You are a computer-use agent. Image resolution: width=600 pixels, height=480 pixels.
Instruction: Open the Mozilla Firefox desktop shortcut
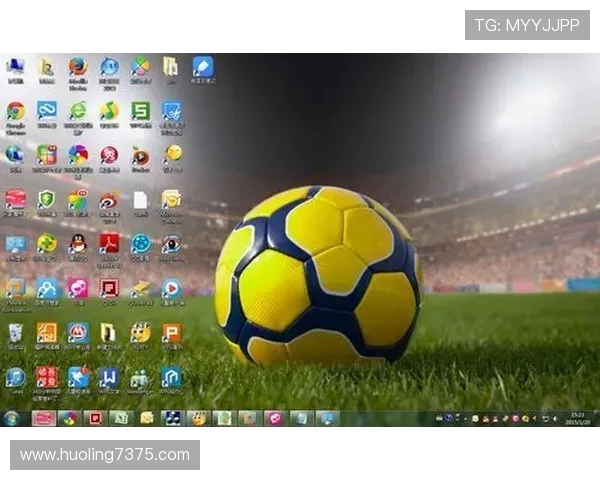[x=77, y=68]
